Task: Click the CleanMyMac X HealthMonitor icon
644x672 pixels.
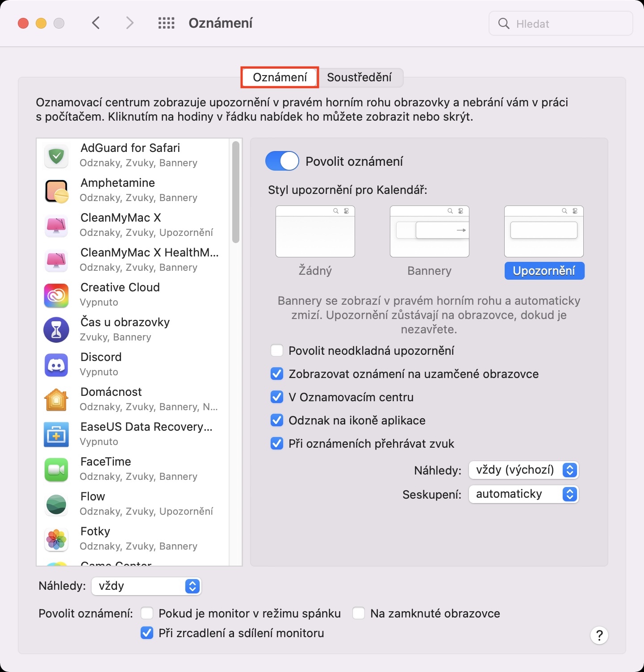Action: [x=56, y=260]
